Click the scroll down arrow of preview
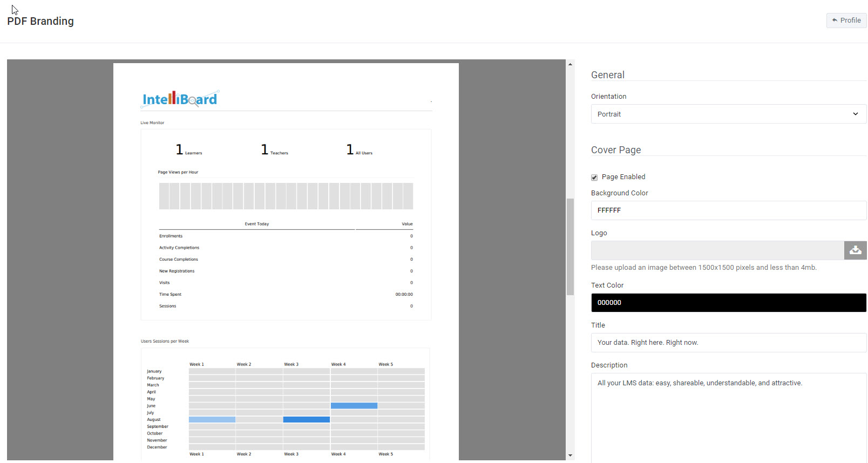The width and height of the screenshot is (868, 463). tap(570, 455)
